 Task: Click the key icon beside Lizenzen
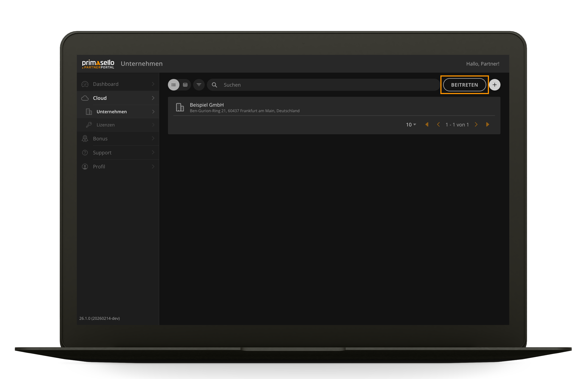point(89,125)
